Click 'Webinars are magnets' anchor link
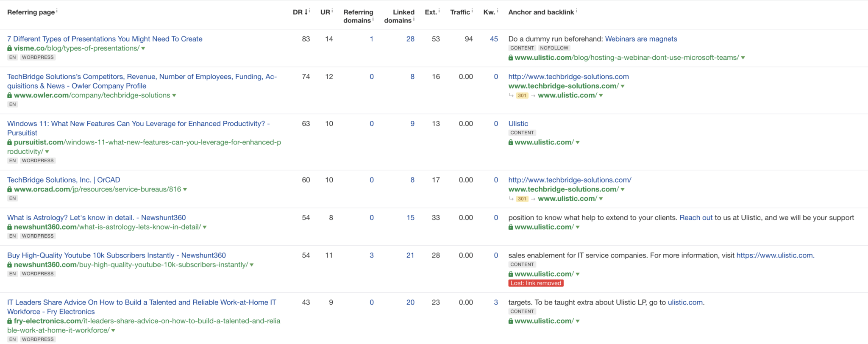Image resolution: width=868 pixels, height=344 pixels. pos(641,39)
